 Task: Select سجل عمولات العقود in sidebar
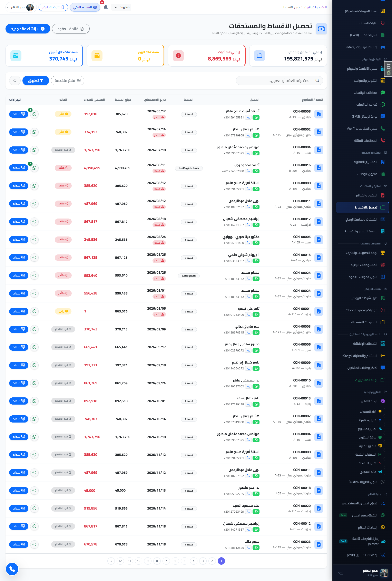pyautogui.click(x=363, y=277)
